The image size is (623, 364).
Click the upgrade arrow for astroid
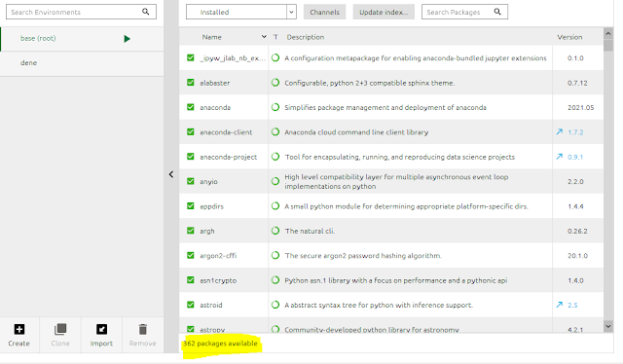tap(560, 305)
